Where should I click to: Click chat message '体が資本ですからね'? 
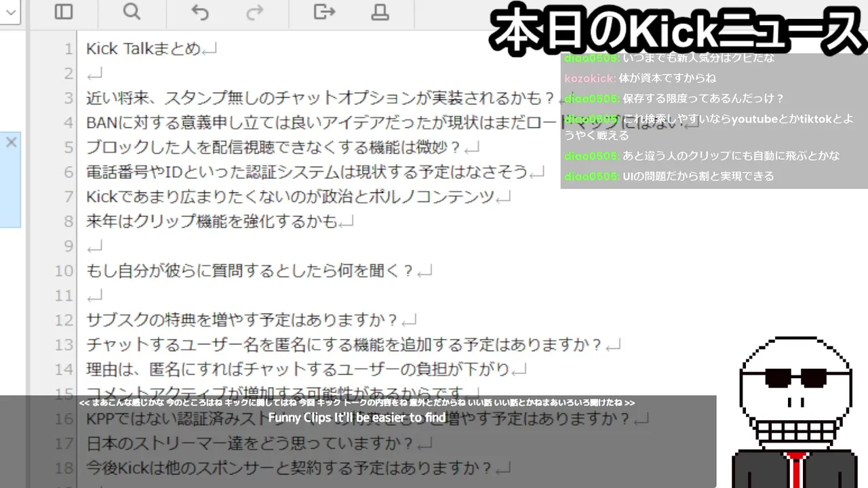[667, 78]
